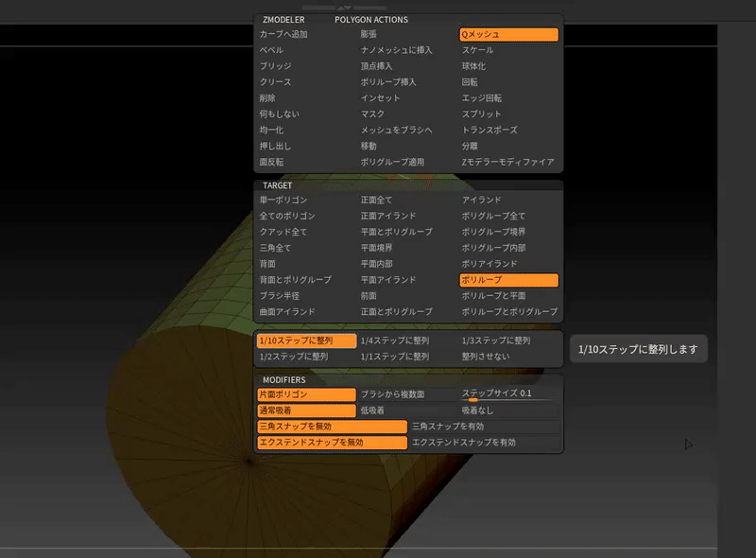Choose 何もしない action
Image resolution: width=756 pixels, height=558 pixels.
click(x=279, y=113)
